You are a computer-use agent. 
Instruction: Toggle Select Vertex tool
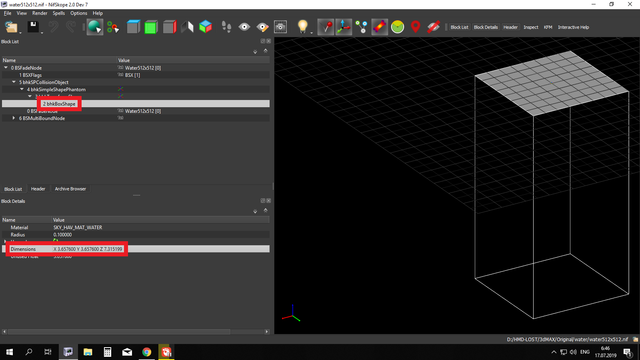(113, 27)
